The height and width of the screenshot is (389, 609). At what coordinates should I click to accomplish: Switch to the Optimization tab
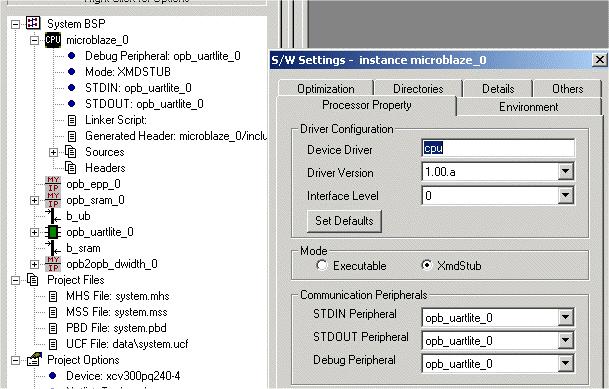(x=325, y=89)
